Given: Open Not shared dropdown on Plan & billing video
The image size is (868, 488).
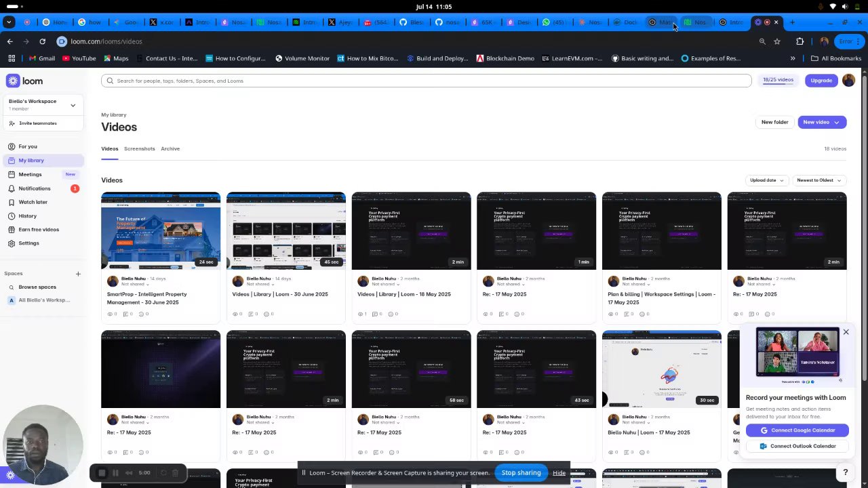Looking at the screenshot, I should [x=636, y=284].
